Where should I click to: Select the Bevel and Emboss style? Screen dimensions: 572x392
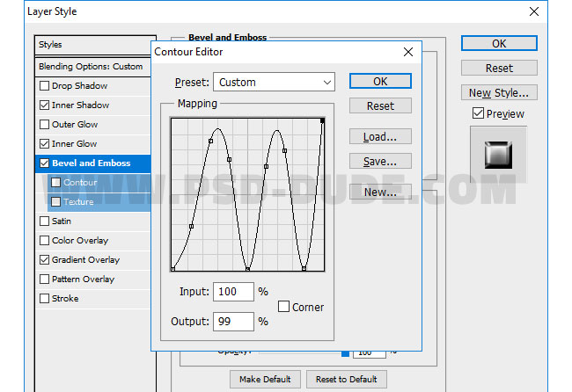91,163
